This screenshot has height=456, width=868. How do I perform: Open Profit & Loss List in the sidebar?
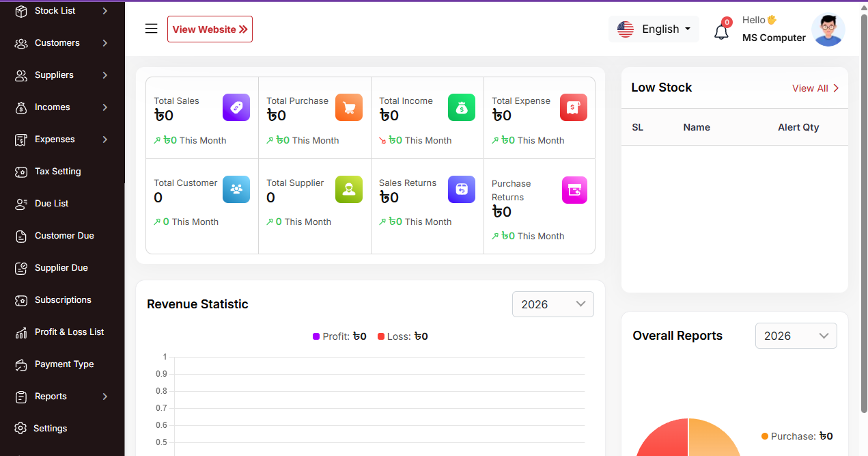coord(69,332)
